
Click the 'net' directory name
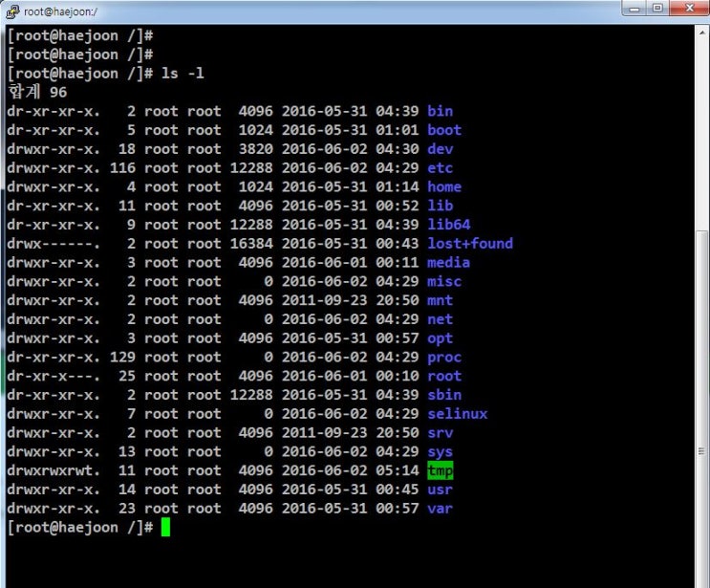[x=441, y=319]
